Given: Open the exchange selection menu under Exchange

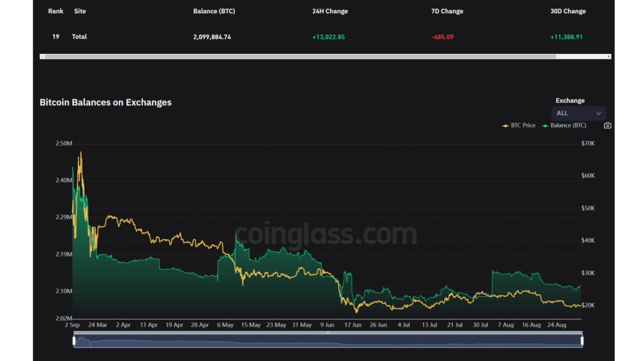Looking at the screenshot, I should 578,113.
